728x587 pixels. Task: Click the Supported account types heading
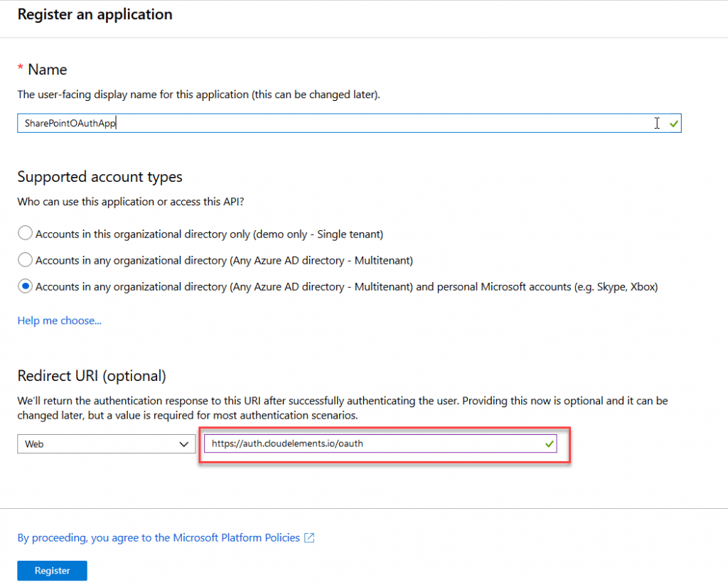pos(100,177)
